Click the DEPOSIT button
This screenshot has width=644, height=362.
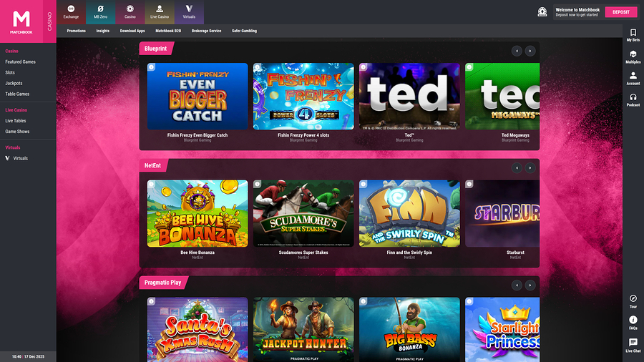[620, 12]
